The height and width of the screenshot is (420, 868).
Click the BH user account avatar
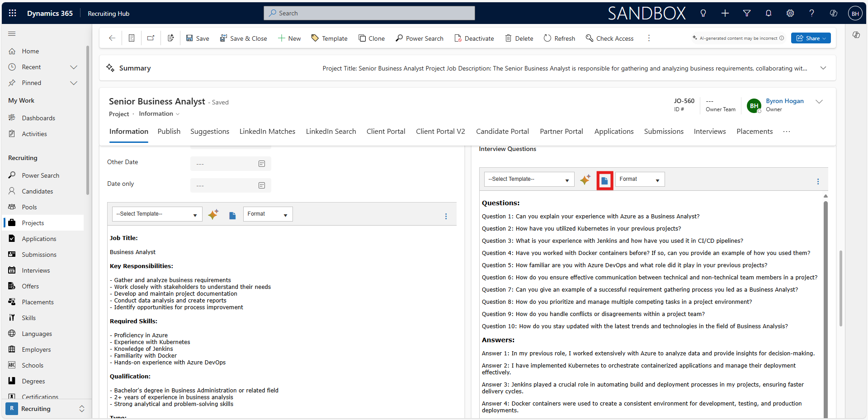tap(855, 14)
